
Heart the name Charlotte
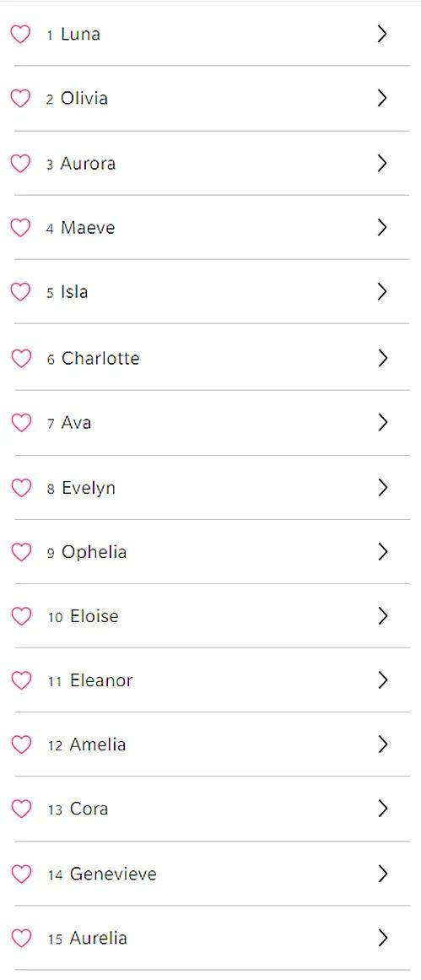click(21, 358)
